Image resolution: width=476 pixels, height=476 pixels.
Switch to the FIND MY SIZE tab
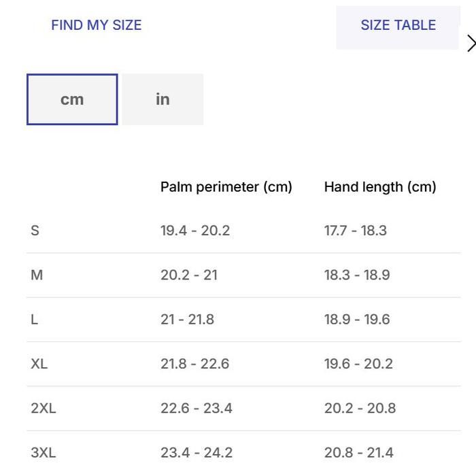[x=97, y=25]
